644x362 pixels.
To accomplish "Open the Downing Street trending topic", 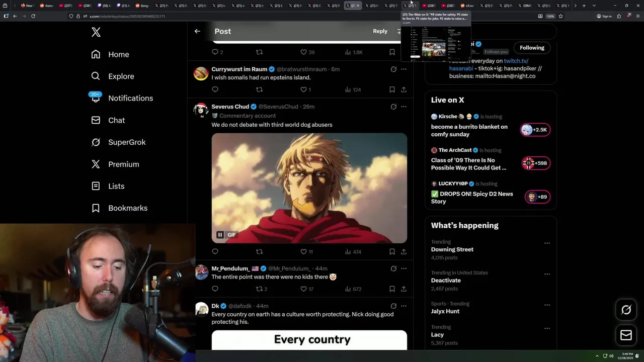I will [x=452, y=249].
